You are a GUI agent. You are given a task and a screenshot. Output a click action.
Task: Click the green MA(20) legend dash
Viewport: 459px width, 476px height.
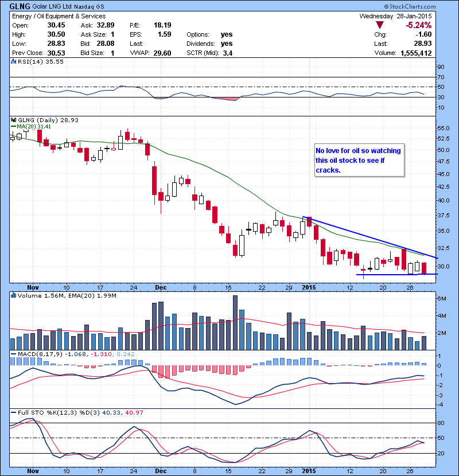tap(13, 127)
